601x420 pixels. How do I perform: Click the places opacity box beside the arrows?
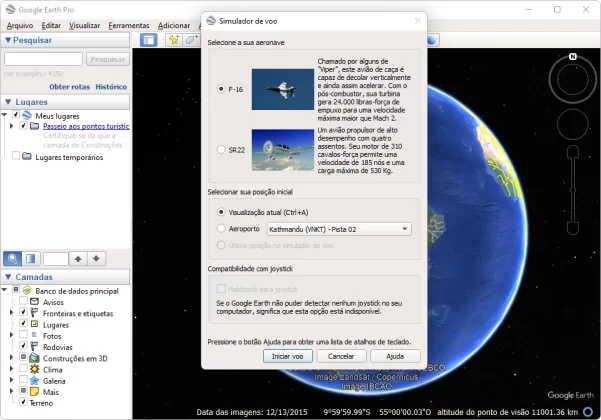56,259
